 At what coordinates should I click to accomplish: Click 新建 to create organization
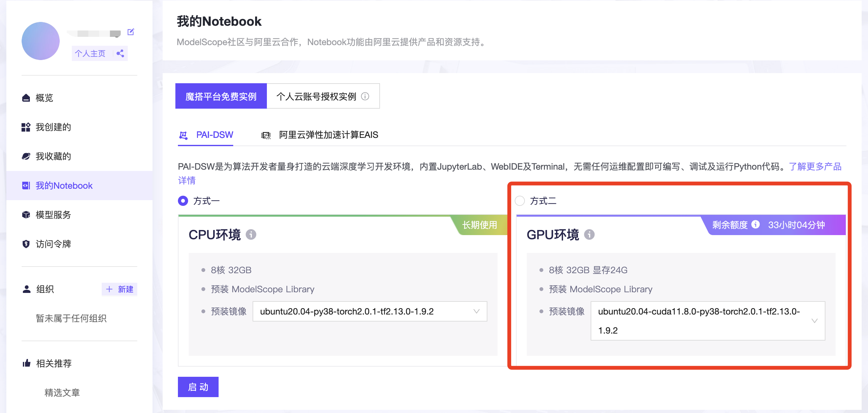click(x=119, y=289)
